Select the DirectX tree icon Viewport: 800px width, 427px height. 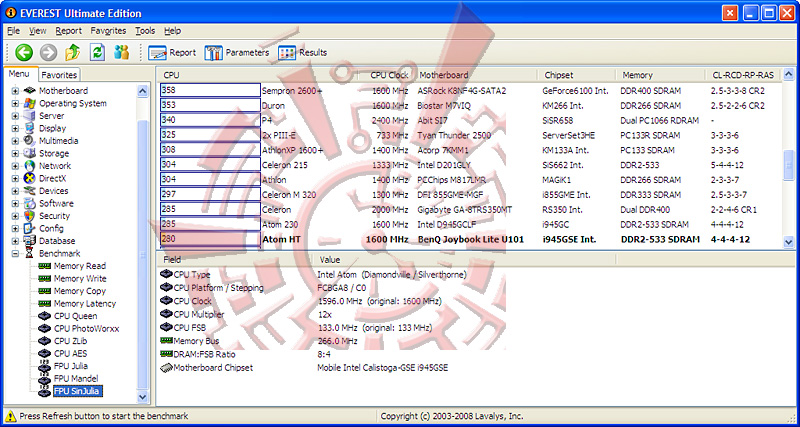pos(30,178)
